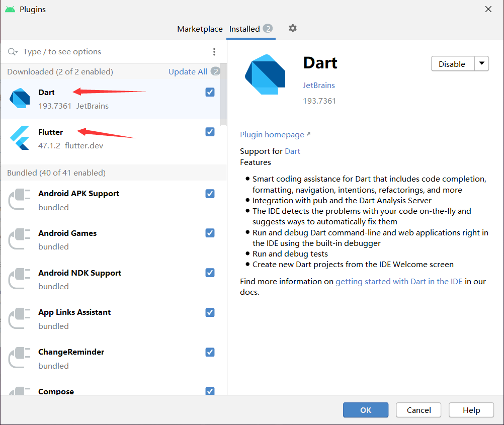Viewport: 504px width, 425px height.
Task: Open the Disable button dropdown arrow
Action: tap(481, 64)
